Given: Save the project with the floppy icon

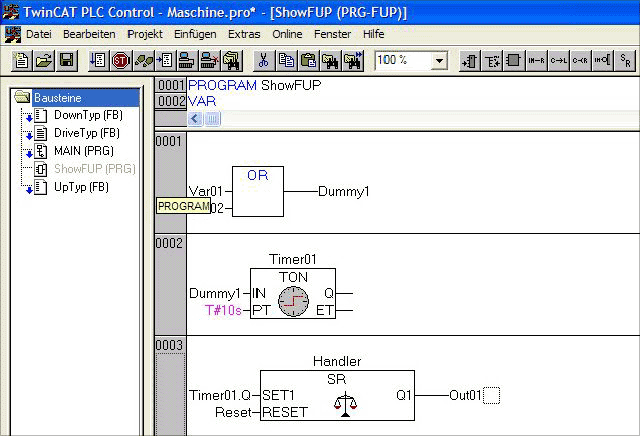Looking at the screenshot, I should 67,61.
